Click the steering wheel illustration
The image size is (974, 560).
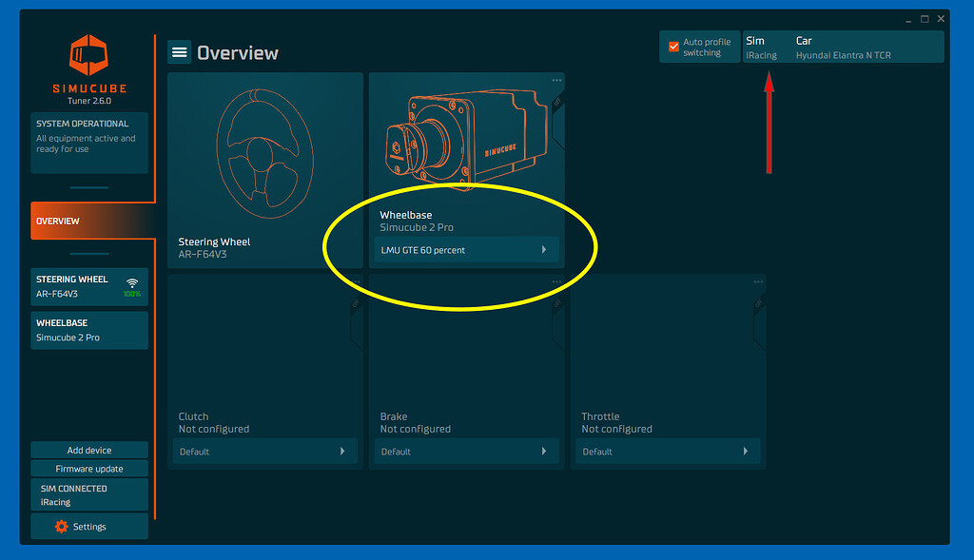(x=263, y=152)
